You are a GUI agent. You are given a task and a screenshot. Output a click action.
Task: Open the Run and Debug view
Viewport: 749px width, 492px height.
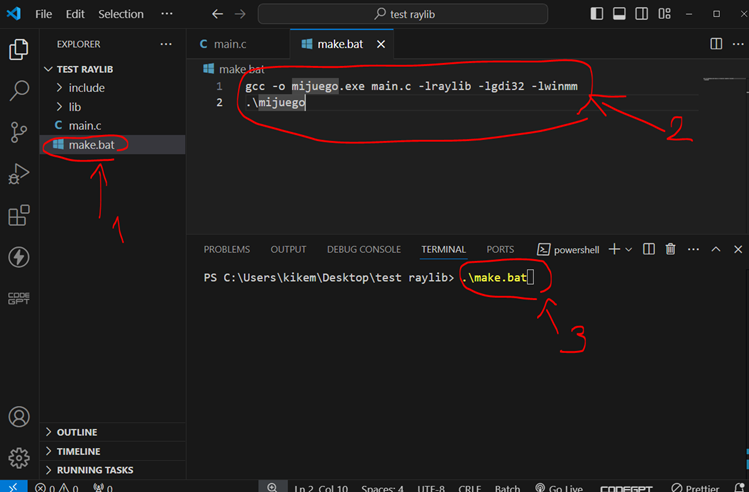coord(19,174)
